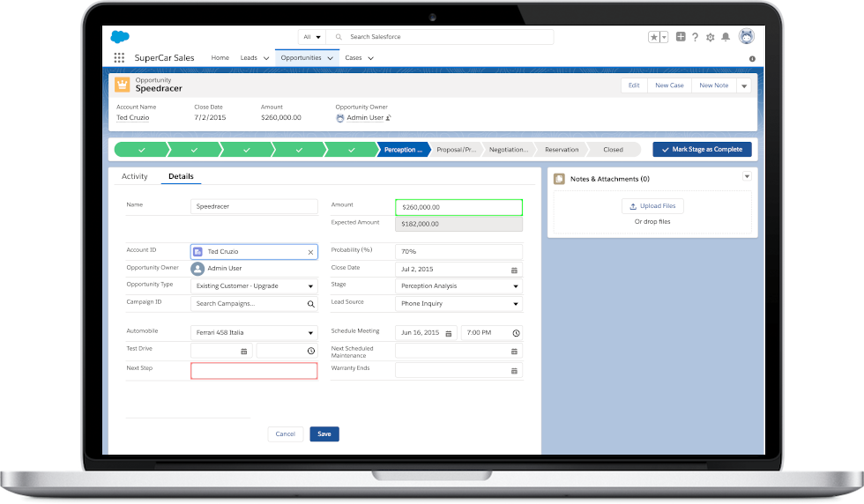Image resolution: width=864 pixels, height=504 pixels.
Task: Click the account icon in Account ID field
Action: 197,252
